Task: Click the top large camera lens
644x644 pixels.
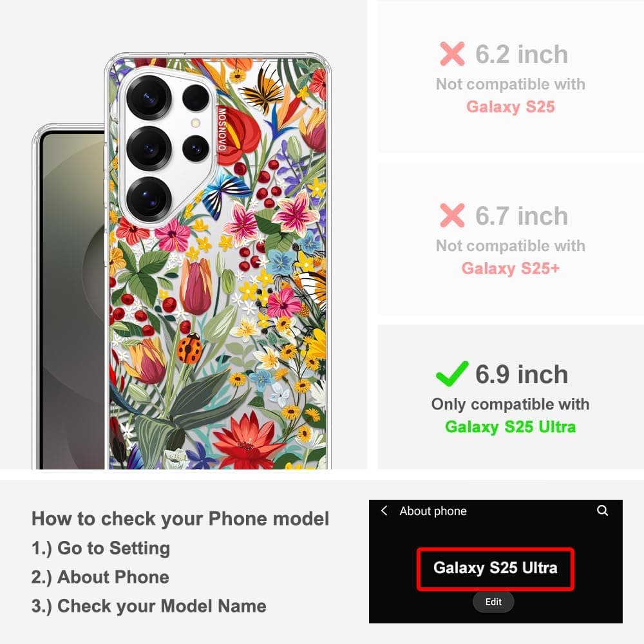Action: pyautogui.click(x=149, y=98)
